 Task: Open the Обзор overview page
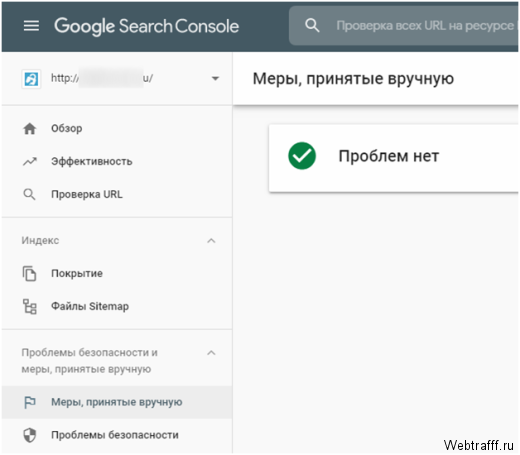pyautogui.click(x=67, y=128)
